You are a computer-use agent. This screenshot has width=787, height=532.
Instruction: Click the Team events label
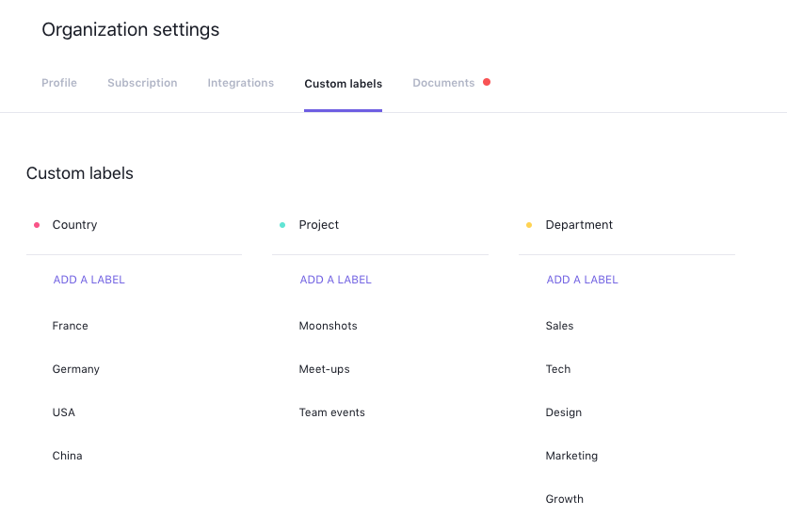coord(332,412)
